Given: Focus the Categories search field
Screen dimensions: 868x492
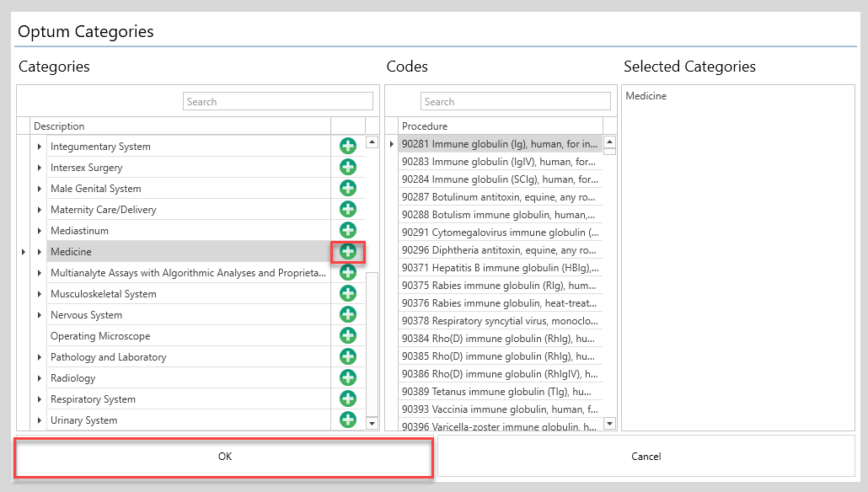Looking at the screenshot, I should tap(278, 102).
